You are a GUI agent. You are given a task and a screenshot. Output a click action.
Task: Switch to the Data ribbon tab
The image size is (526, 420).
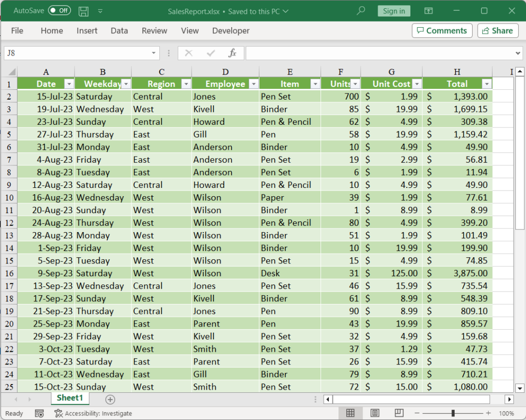119,31
